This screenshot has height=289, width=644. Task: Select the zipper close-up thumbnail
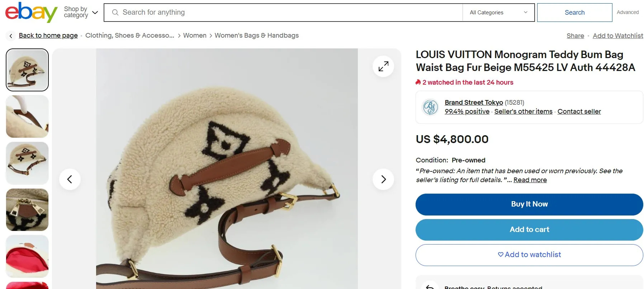27,210
